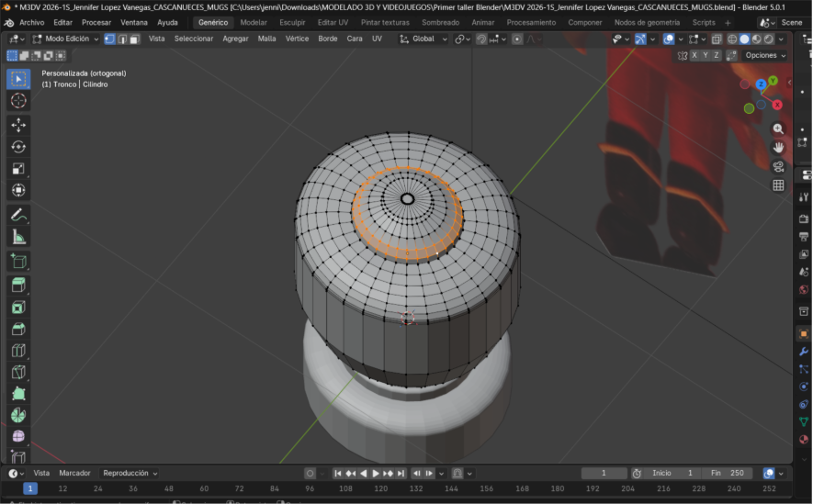Click the Fin frame field showing 250
Viewport: 813px width, 504px height.
(729, 473)
